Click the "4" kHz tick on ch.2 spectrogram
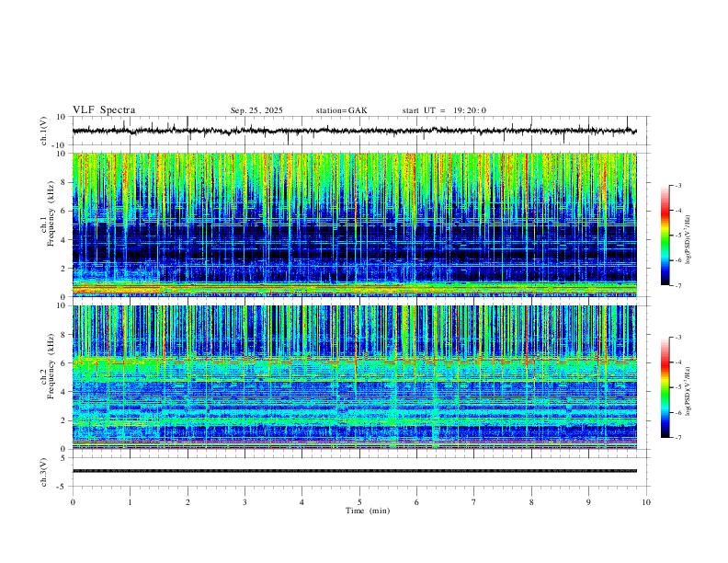Screen dimensions: 728x563 64,392
